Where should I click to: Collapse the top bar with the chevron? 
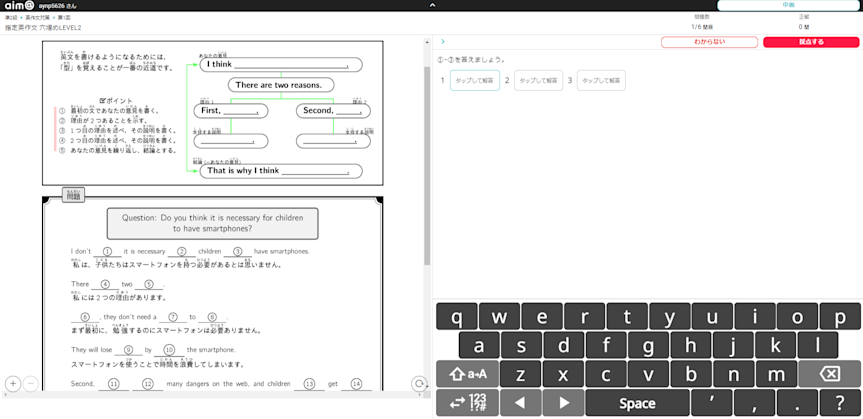(432, 5)
